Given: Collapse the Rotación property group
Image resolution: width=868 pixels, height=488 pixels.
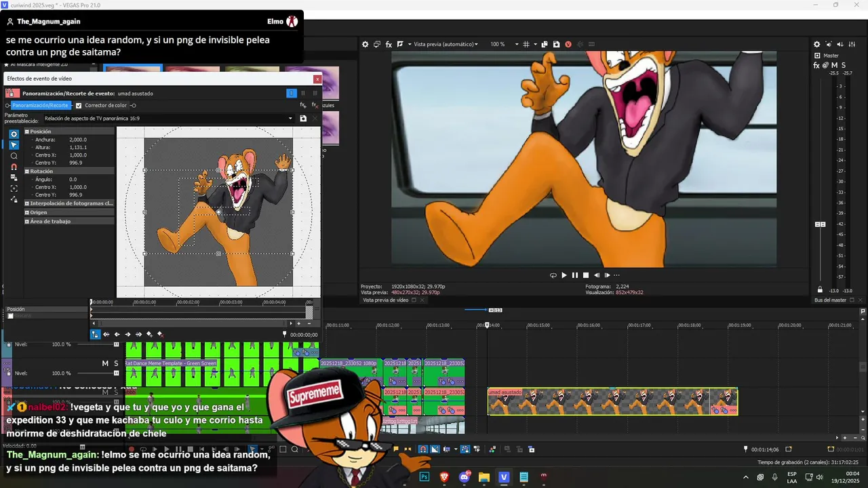Looking at the screenshot, I should (x=27, y=171).
